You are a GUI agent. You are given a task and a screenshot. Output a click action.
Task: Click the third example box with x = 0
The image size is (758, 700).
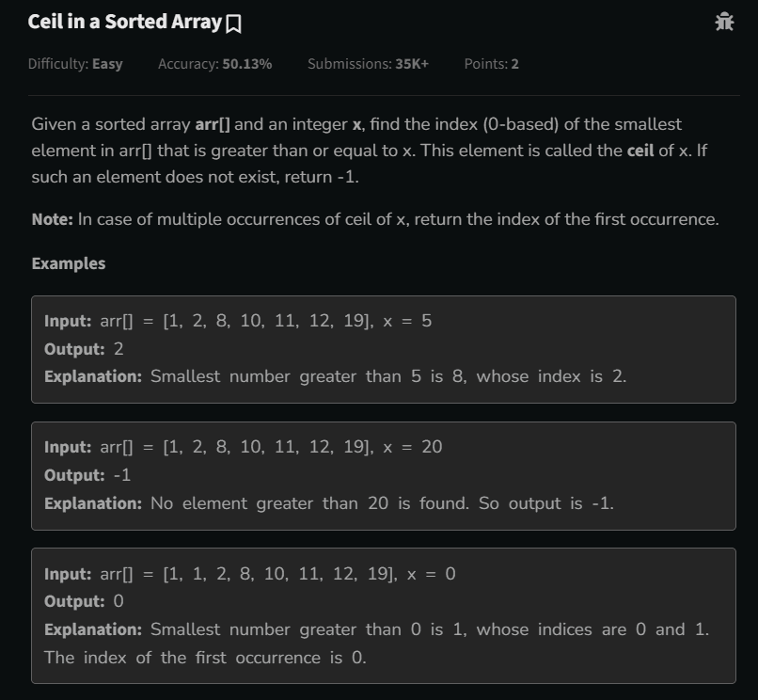click(379, 610)
